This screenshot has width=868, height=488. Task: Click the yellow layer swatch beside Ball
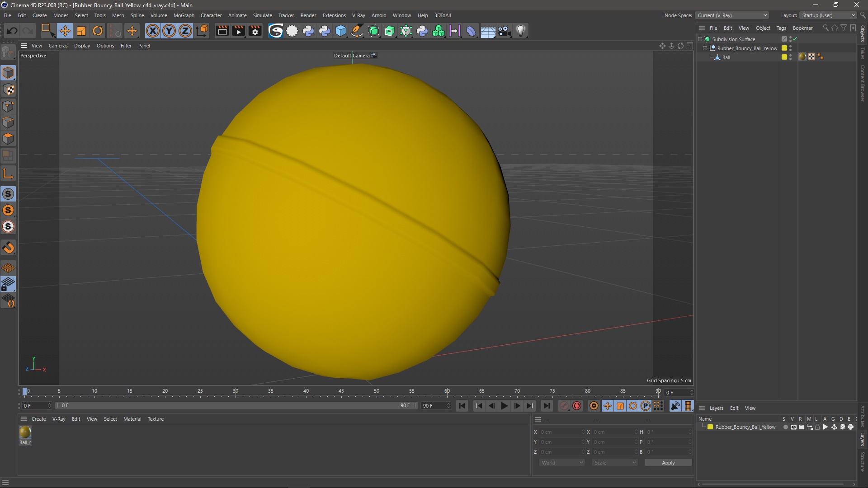click(784, 57)
